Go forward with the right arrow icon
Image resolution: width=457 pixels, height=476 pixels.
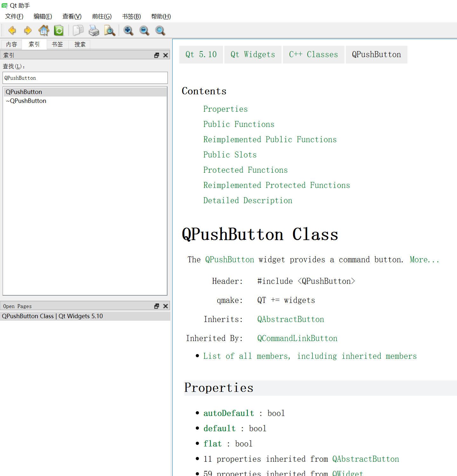pos(28,30)
